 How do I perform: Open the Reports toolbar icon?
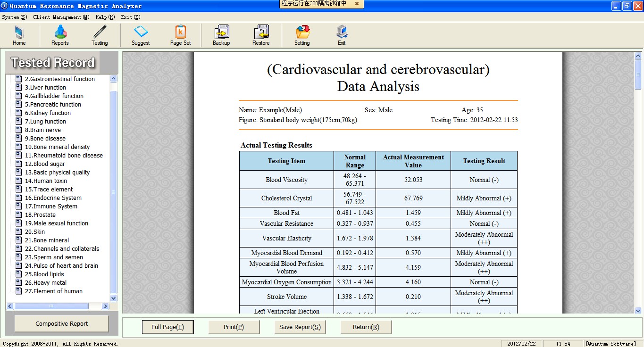coord(60,36)
